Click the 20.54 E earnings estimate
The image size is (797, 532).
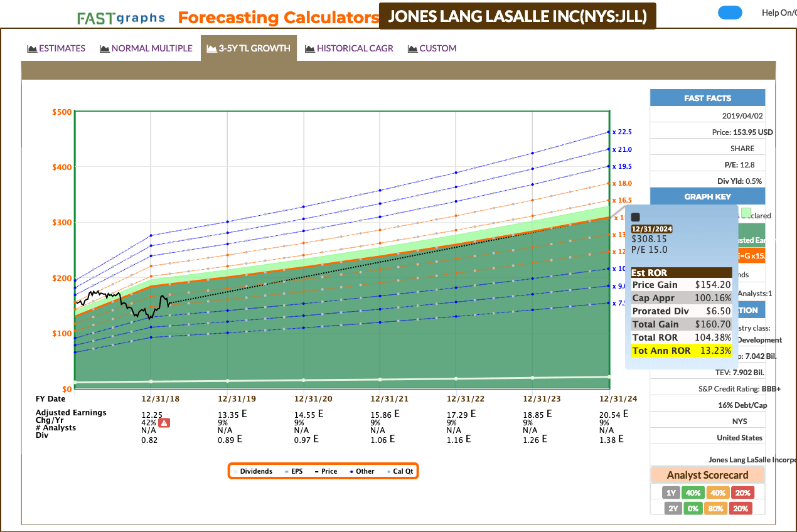click(x=614, y=415)
